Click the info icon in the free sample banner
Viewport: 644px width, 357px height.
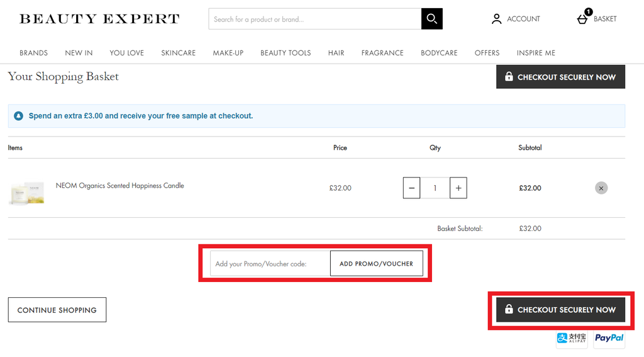tap(18, 116)
